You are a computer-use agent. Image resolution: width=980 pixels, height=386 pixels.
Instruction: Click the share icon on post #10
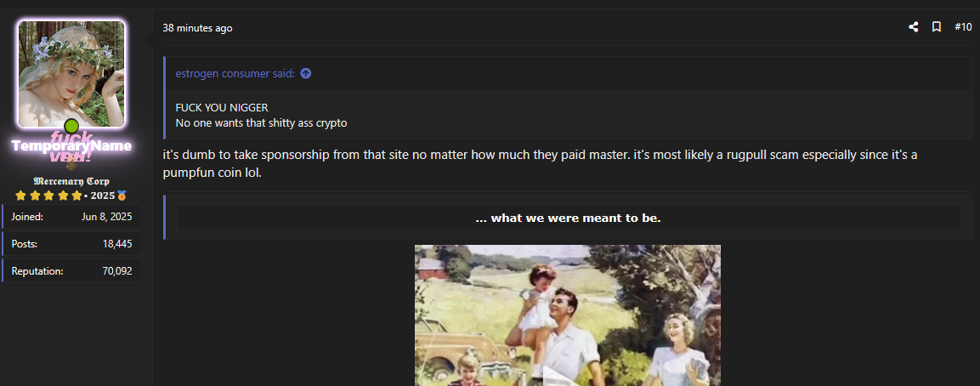point(913,27)
